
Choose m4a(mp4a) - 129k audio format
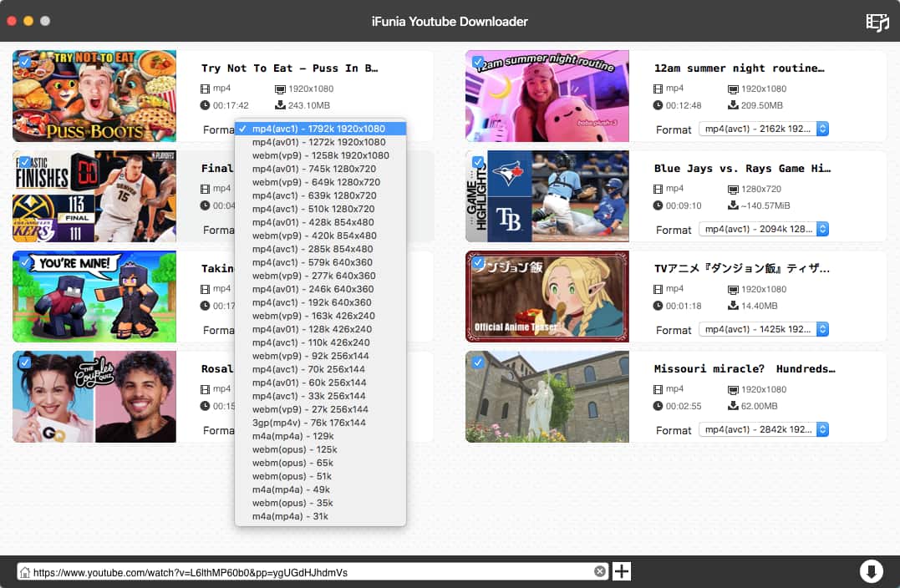click(292, 436)
